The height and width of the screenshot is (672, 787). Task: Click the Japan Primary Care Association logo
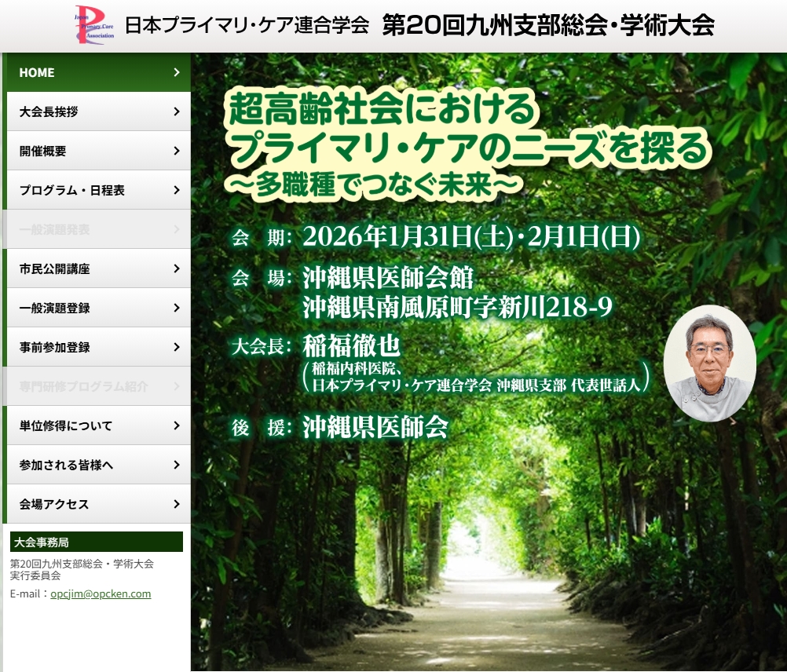click(x=93, y=25)
